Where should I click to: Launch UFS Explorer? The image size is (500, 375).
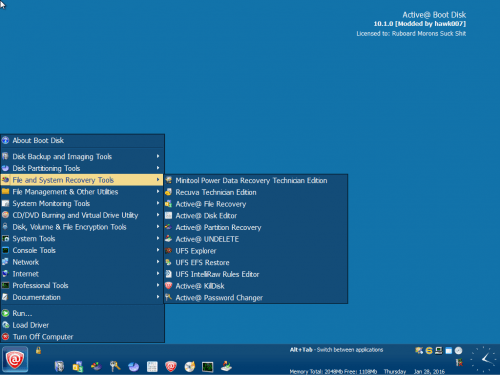click(256, 251)
